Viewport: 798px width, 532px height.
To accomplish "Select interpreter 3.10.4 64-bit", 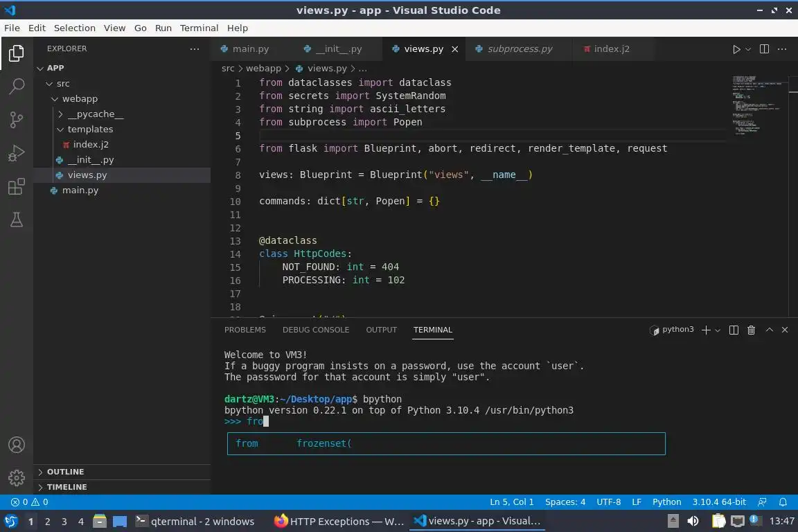I will coord(718,502).
